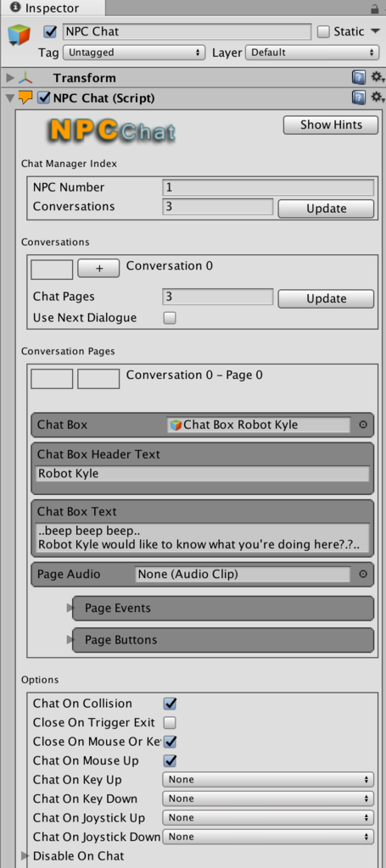Open the Chat On Key Up dropdown

point(268,780)
